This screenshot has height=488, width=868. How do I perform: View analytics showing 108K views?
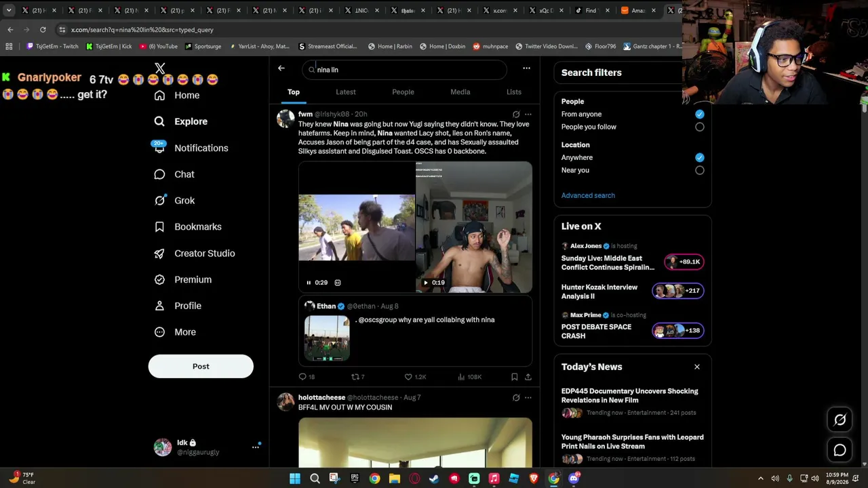tap(469, 377)
